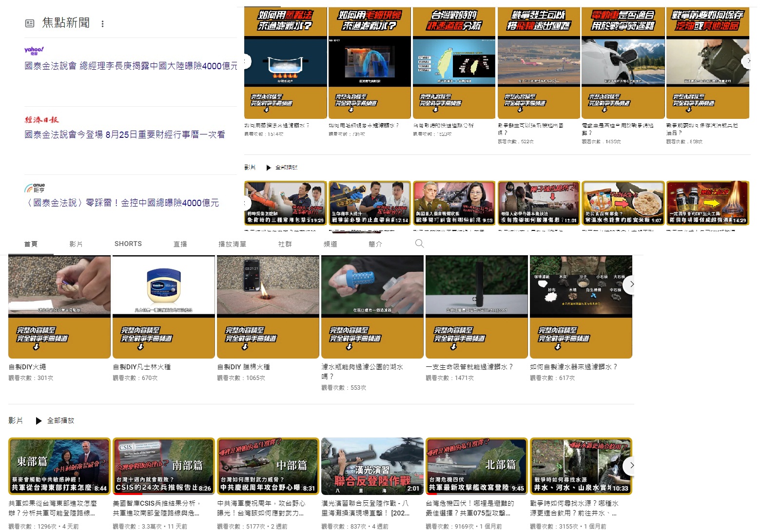The image size is (780, 532).
Task: Open headline 國泰金法說會今登場 8月25日
Action: pyautogui.click(x=125, y=134)
